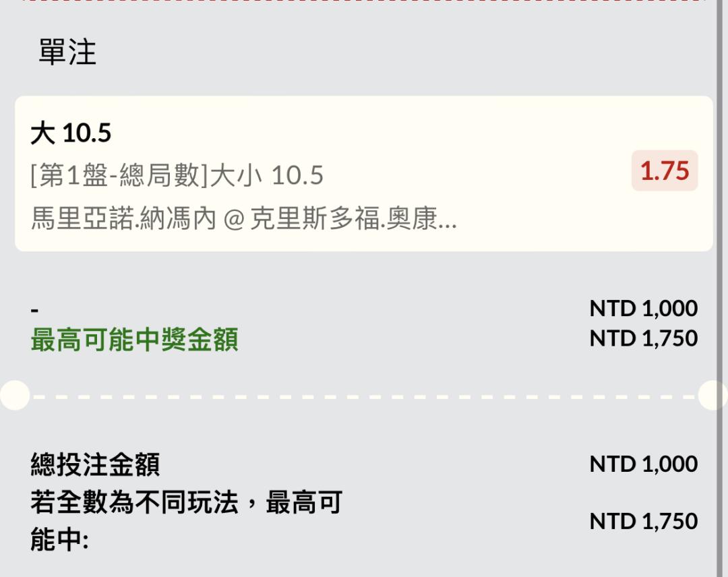Tap the 總投注金額 label

[95, 464]
